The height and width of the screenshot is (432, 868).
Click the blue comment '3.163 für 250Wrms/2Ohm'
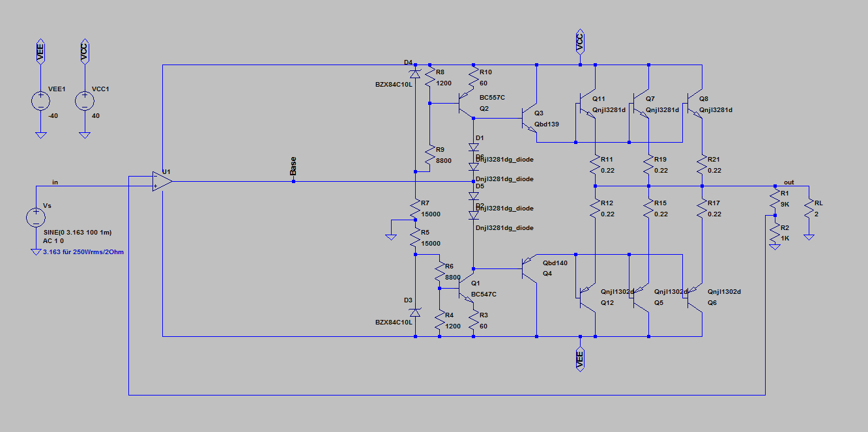(x=83, y=251)
